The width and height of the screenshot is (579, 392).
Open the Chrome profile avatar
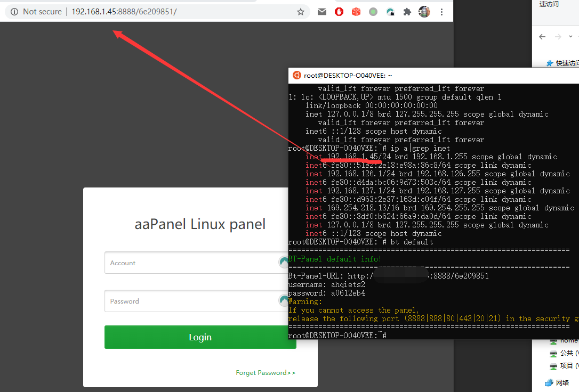(x=424, y=12)
